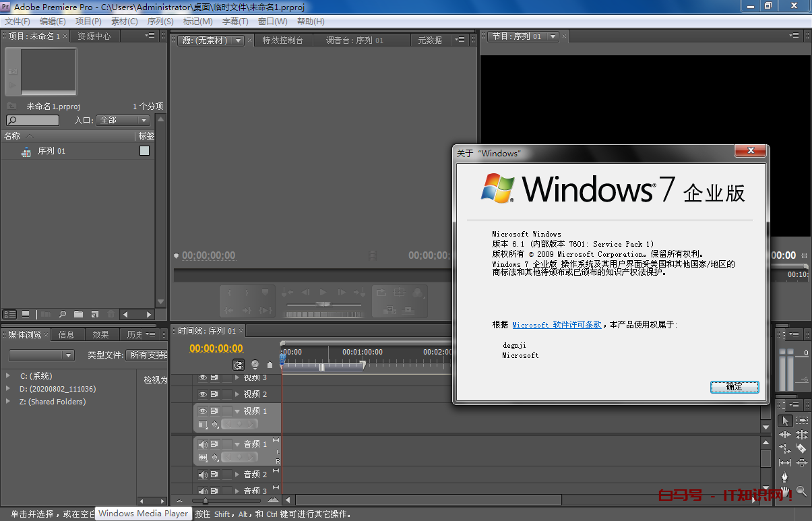812x521 pixels.
Task: Mute audio track 音频 2 speaker icon
Action: coord(203,474)
